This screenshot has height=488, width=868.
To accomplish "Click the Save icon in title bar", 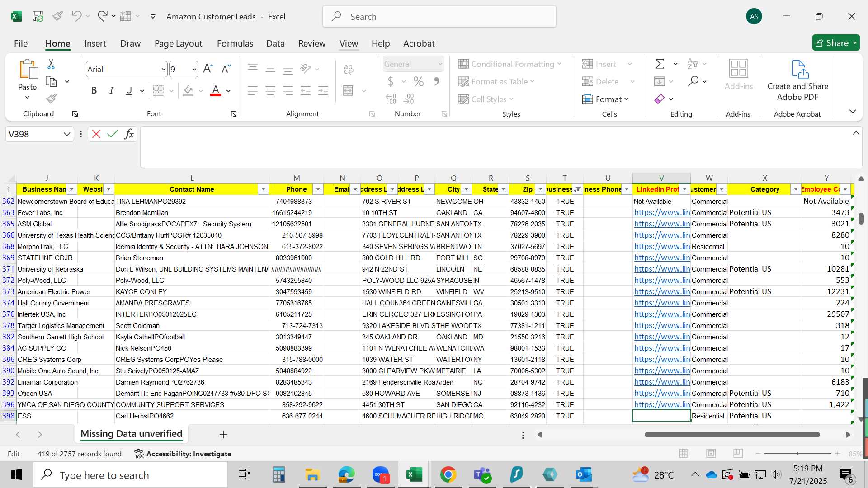I will coord(38,17).
